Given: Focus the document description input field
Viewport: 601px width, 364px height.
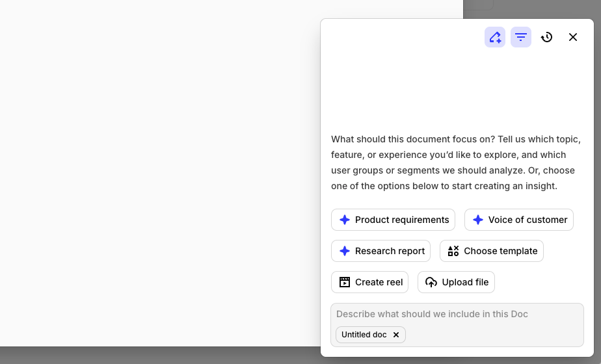Looking at the screenshot, I should coord(457,325).
